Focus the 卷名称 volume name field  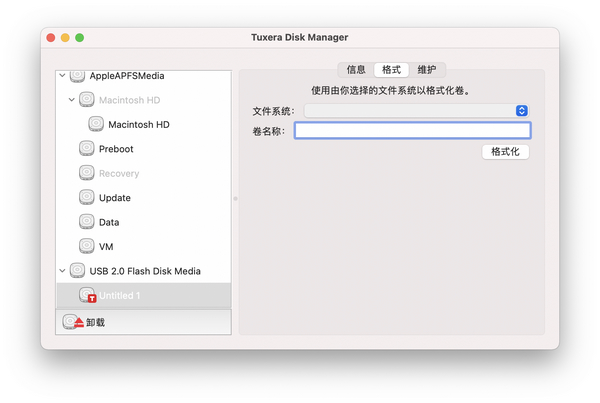pos(412,131)
